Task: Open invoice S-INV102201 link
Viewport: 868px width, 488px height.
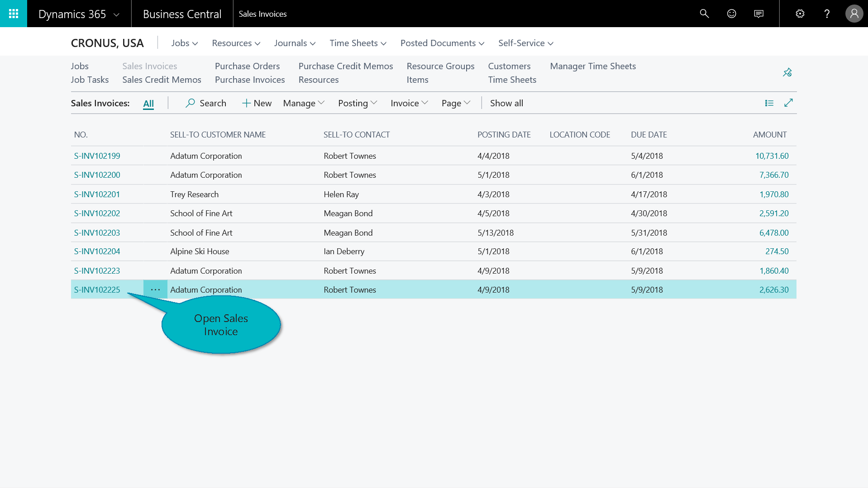Action: (x=97, y=194)
